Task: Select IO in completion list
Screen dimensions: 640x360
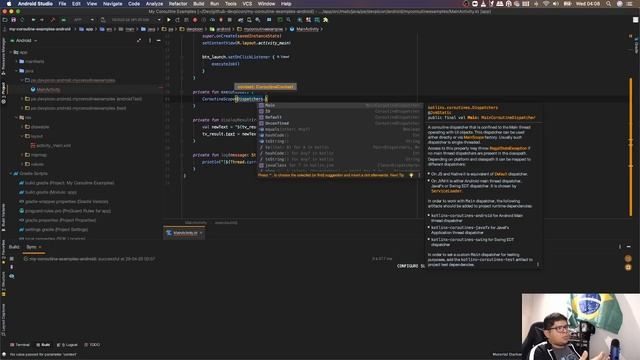Action: coord(340,111)
